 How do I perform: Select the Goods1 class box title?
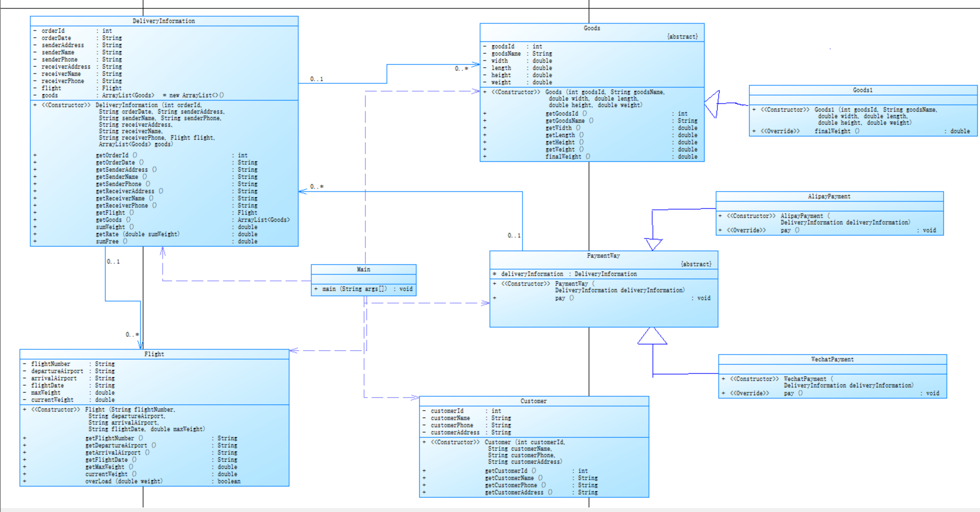pyautogui.click(x=862, y=90)
